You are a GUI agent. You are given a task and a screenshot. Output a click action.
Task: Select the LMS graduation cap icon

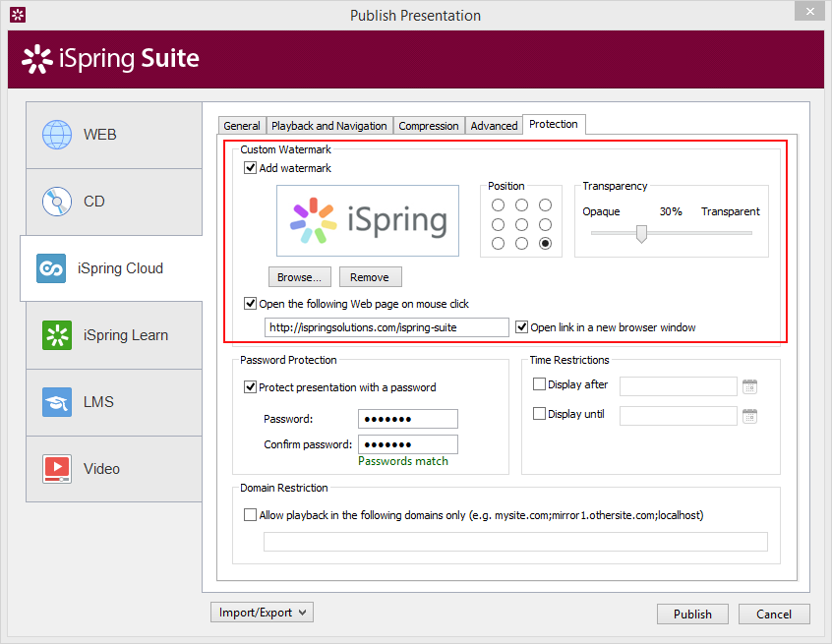click(57, 402)
